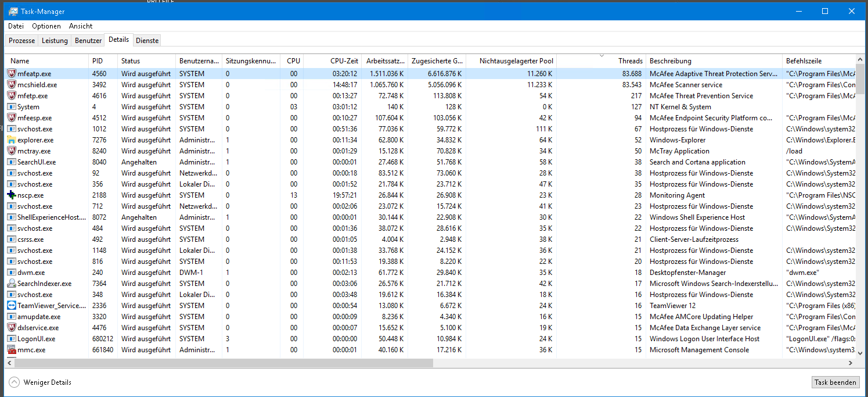This screenshot has width=868, height=397.
Task: Click the mmc.exe toolbox icon
Action: (x=12, y=350)
